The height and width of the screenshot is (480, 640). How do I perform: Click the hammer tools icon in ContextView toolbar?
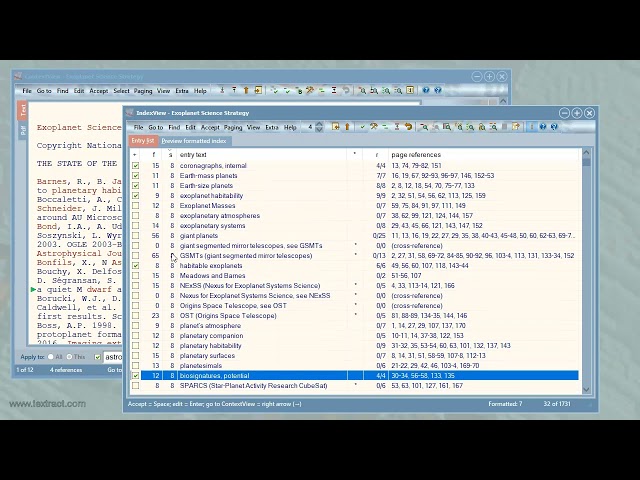(x=310, y=90)
